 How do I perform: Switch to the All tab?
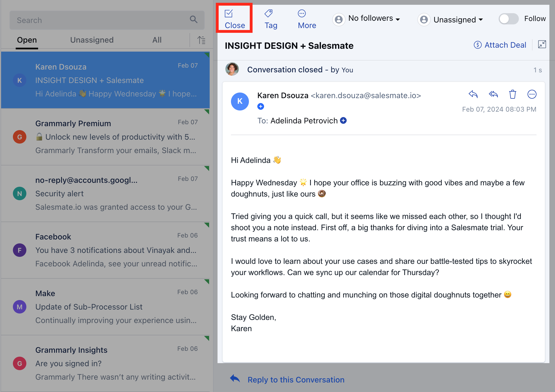157,40
